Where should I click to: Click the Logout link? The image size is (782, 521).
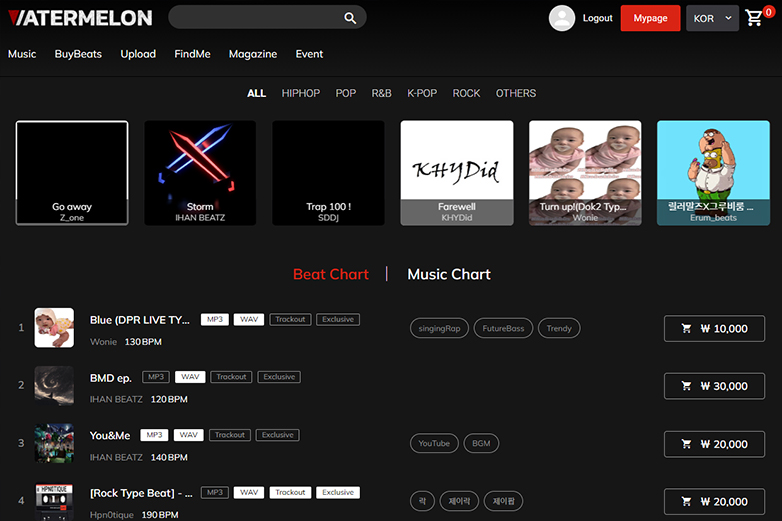[x=597, y=18]
